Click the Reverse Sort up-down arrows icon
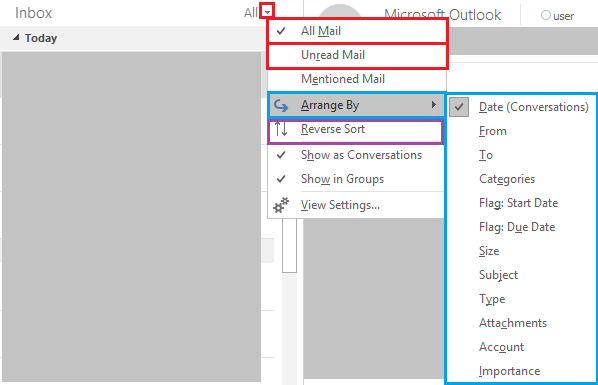The height and width of the screenshot is (385, 598). pos(281,130)
